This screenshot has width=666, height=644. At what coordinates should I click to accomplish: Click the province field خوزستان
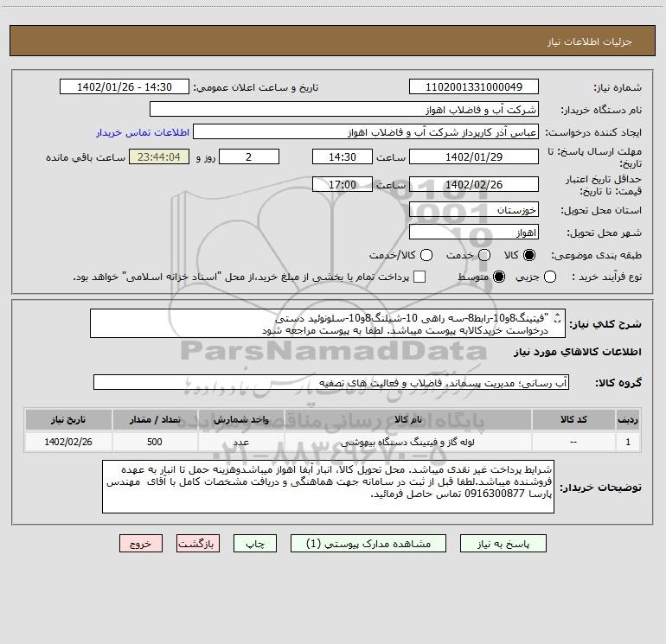pyautogui.click(x=474, y=209)
